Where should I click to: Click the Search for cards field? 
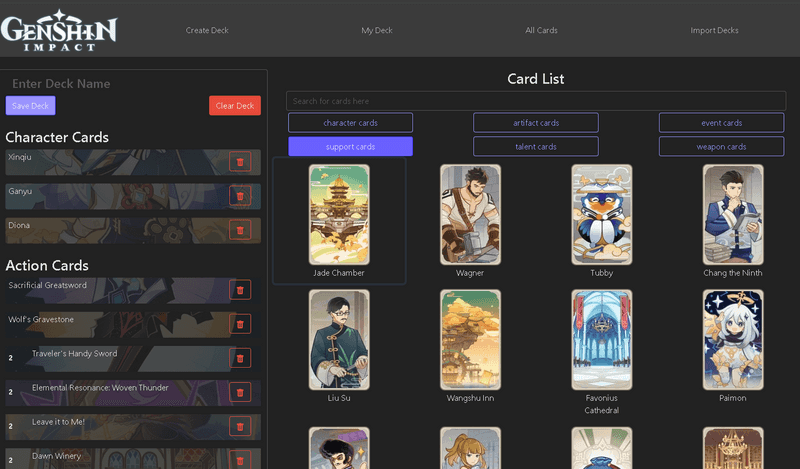[x=536, y=101]
